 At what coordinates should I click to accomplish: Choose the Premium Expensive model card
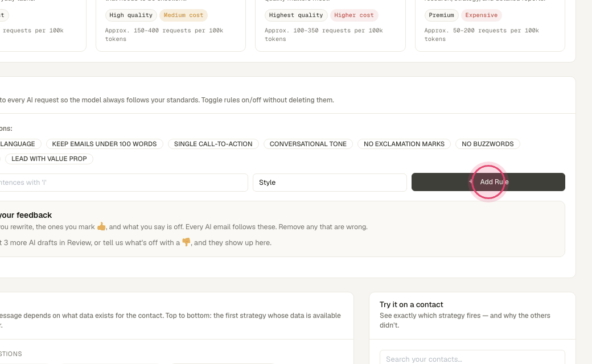pyautogui.click(x=490, y=24)
